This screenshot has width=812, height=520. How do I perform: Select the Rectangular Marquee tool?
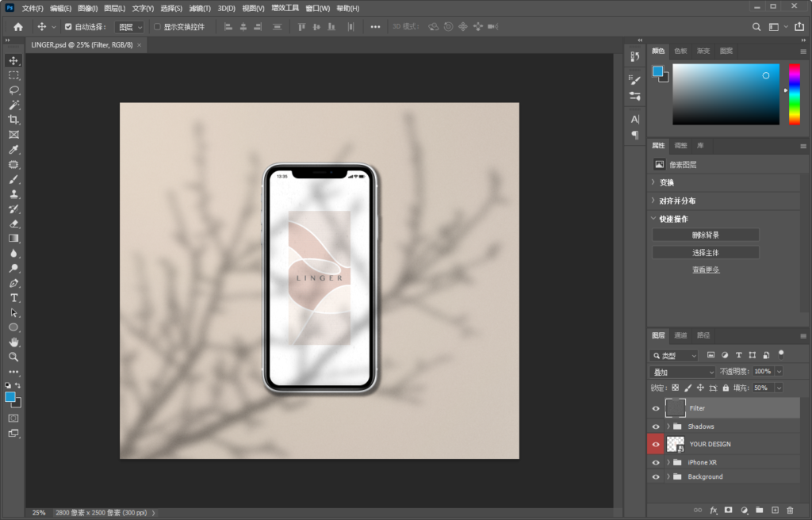click(13, 75)
